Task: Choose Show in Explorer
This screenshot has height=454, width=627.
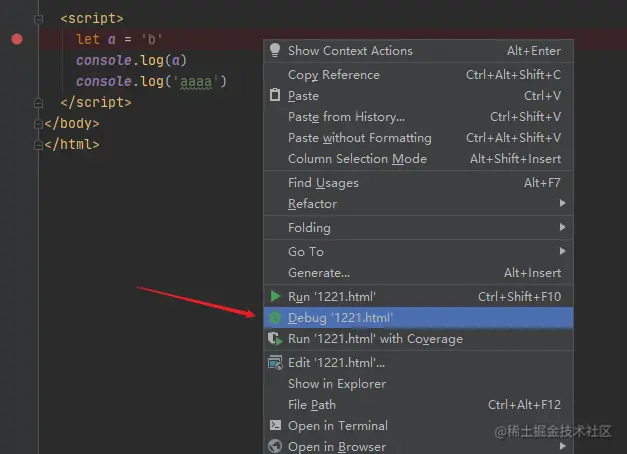Action: tap(419, 384)
